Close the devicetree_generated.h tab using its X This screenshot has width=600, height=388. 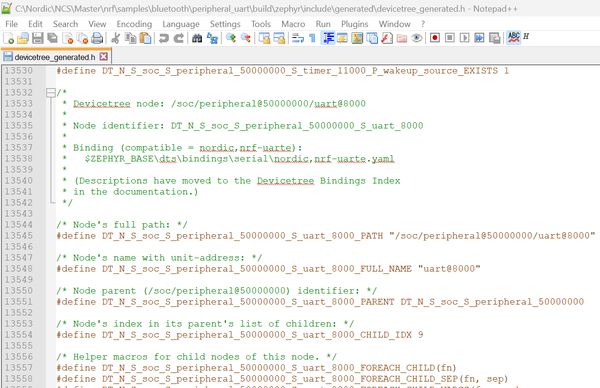[x=103, y=57]
